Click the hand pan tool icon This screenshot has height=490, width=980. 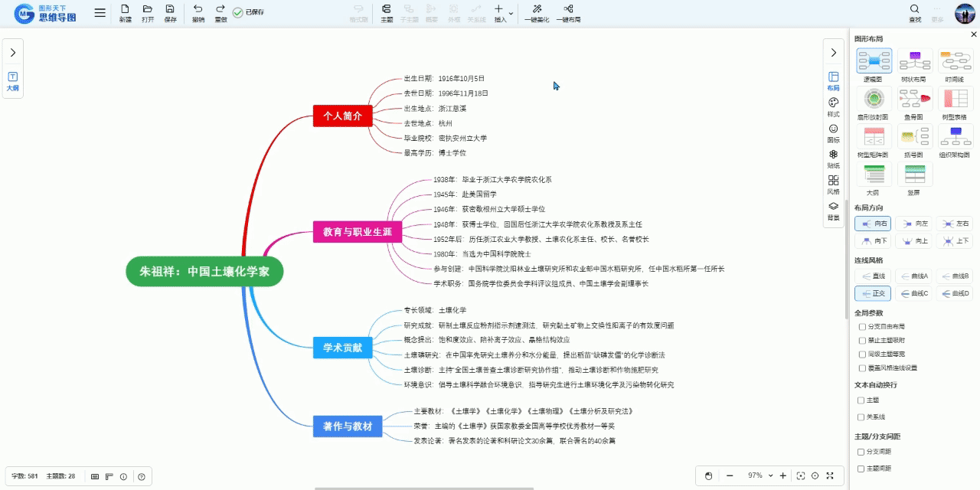pos(708,475)
